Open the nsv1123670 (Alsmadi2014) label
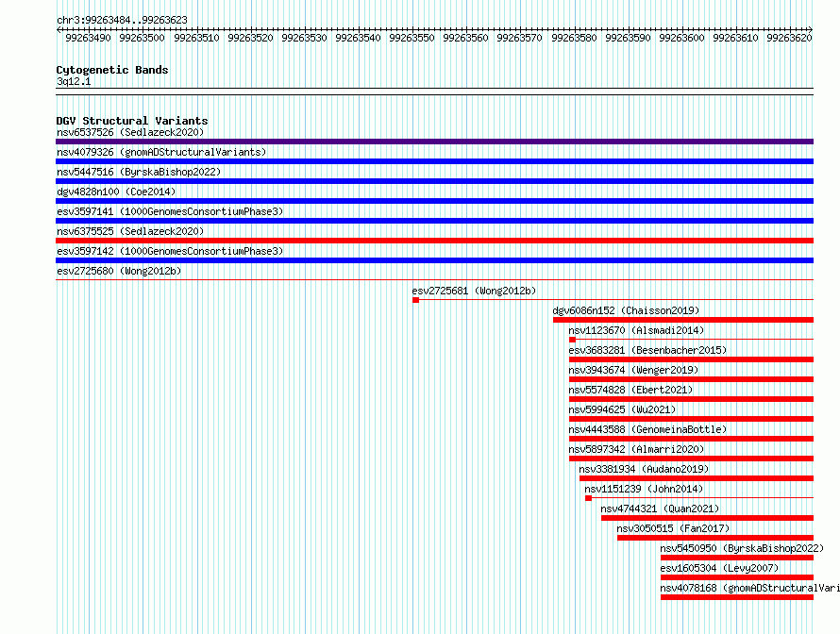840x634 pixels. 636,330
